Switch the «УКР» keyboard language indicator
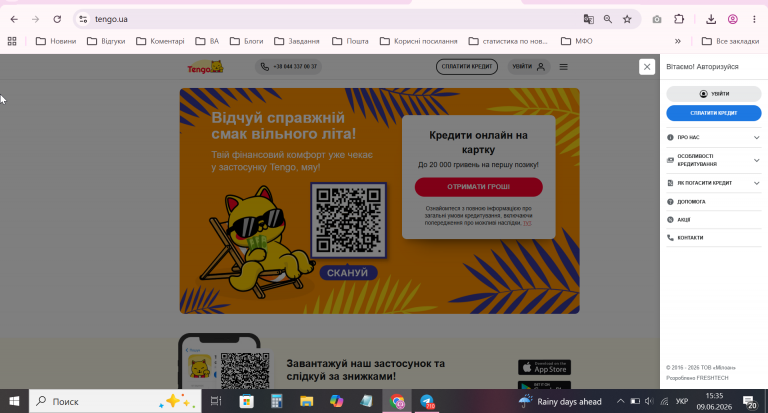Image resolution: width=768 pixels, height=413 pixels. tap(682, 401)
